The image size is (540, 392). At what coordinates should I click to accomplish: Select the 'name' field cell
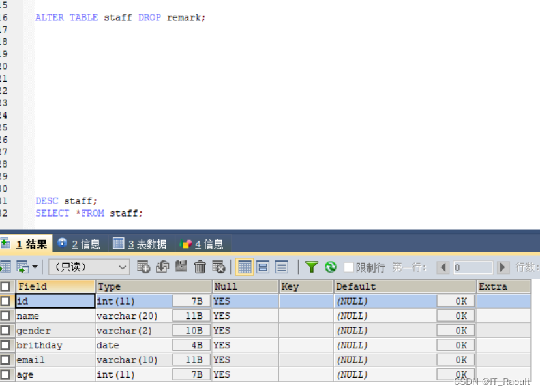tap(55, 316)
